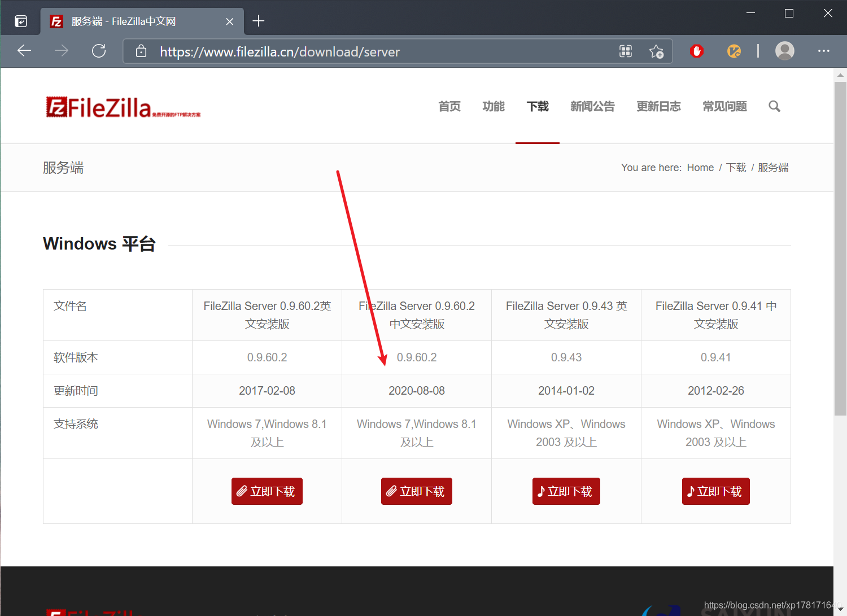This screenshot has width=847, height=616.
Task: Open the Collections grid icon in toolbar
Action: click(x=625, y=51)
